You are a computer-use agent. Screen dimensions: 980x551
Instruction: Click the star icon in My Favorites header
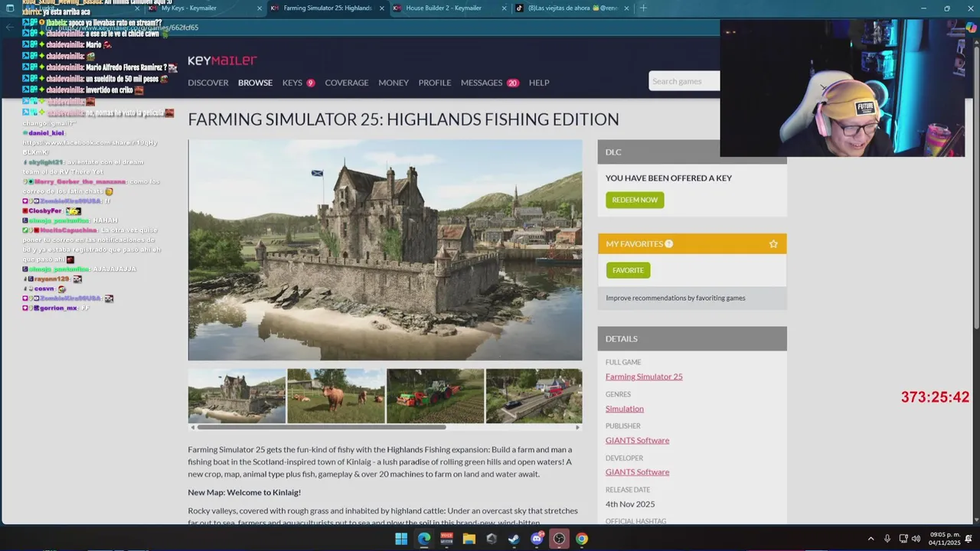(x=773, y=244)
